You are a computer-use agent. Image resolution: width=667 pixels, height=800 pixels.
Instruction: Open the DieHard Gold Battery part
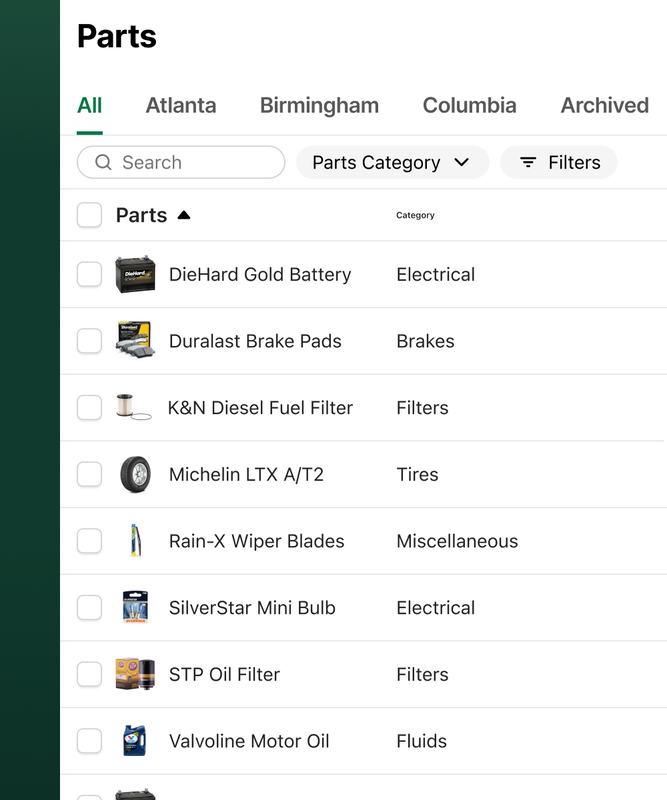(260, 274)
